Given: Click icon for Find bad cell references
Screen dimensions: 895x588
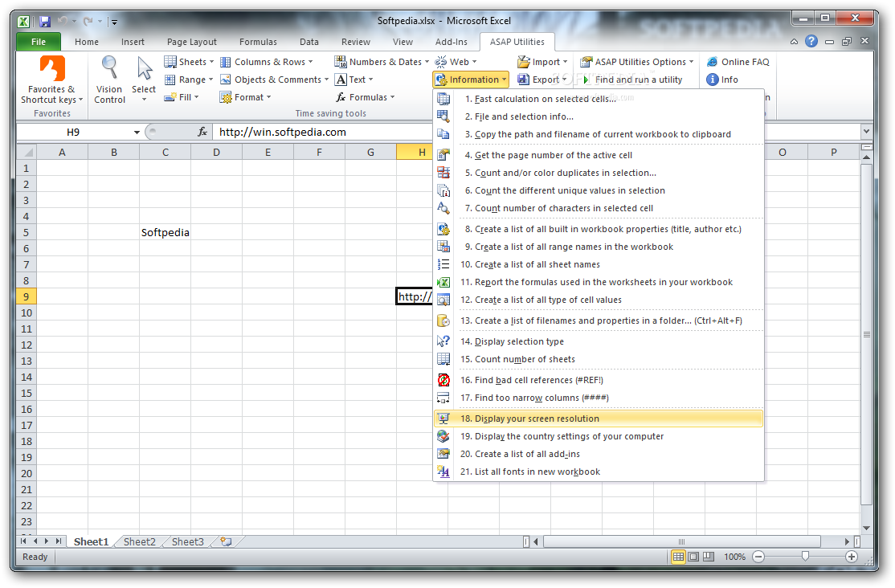Looking at the screenshot, I should point(443,380).
